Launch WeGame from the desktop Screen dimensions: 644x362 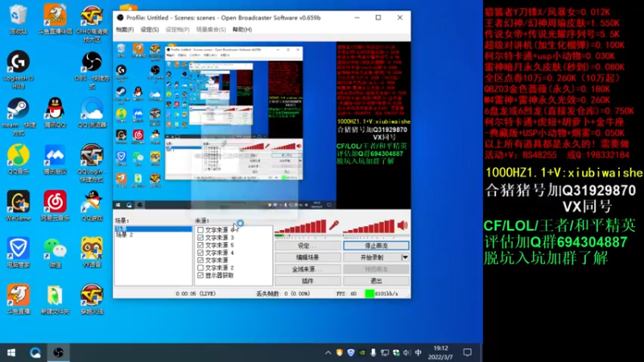tap(18, 206)
